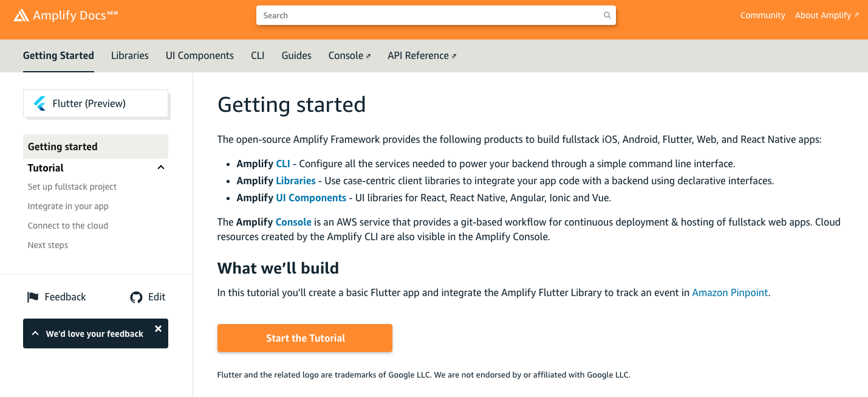Select Connect to the cloud in sidebar
The image size is (868, 397).
(x=67, y=225)
